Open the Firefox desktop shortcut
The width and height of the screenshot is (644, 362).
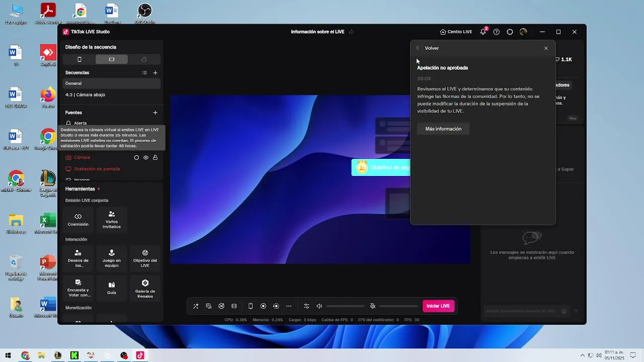click(x=48, y=97)
